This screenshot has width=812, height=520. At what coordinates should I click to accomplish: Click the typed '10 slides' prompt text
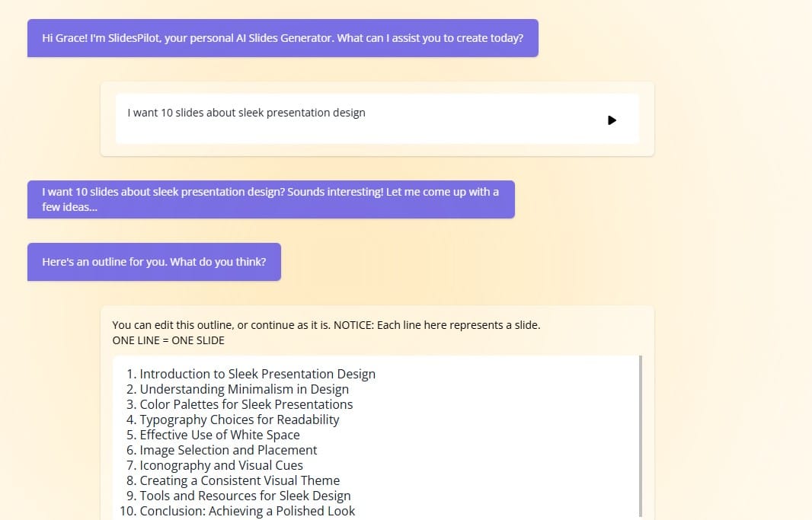[x=246, y=113]
